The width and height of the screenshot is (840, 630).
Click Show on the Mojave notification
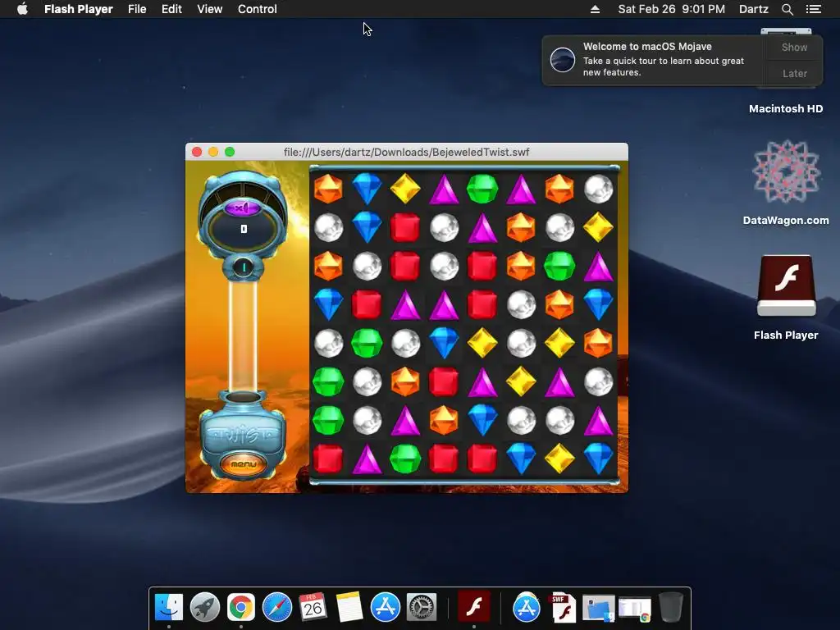794,47
